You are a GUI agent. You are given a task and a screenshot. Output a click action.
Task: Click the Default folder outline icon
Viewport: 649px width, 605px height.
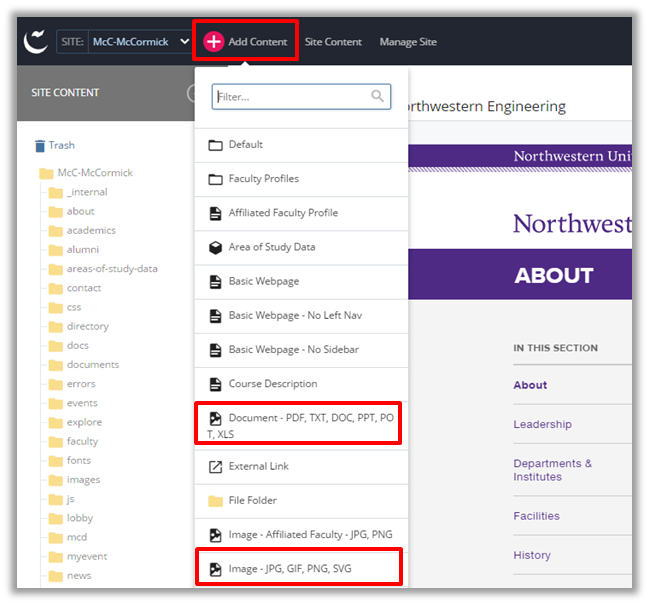coord(215,145)
